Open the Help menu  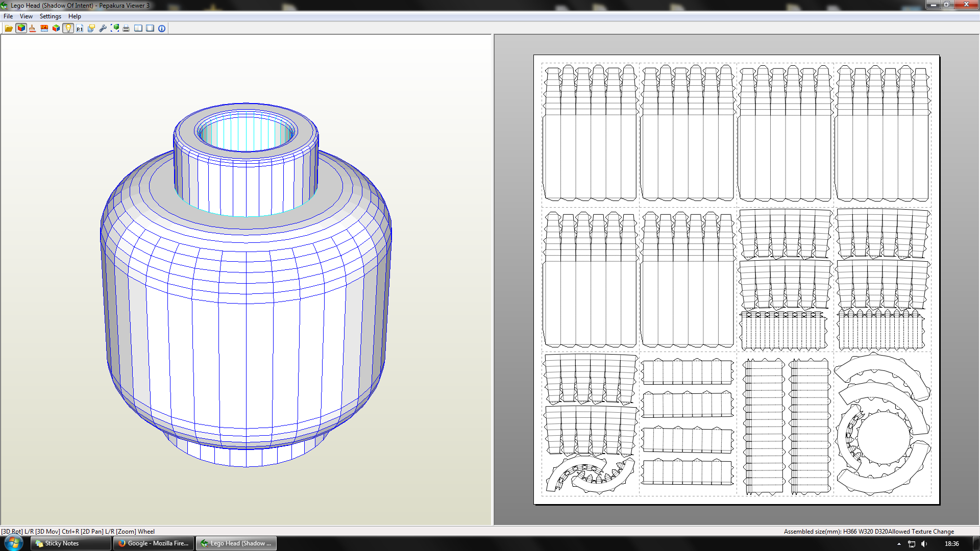(x=75, y=16)
